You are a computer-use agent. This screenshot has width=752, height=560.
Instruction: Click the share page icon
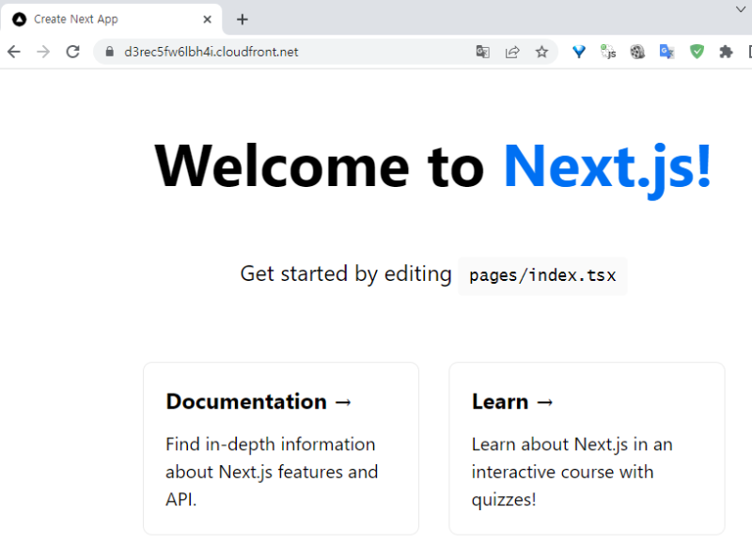[x=512, y=52]
